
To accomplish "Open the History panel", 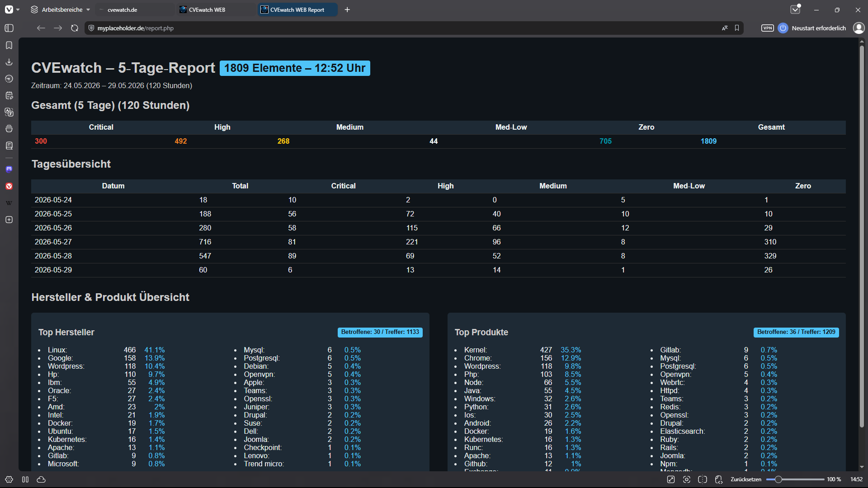I will click(x=9, y=79).
